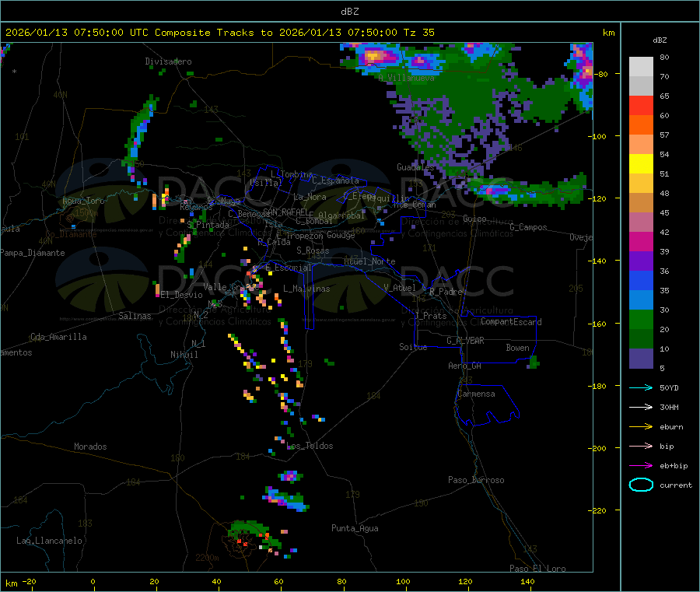Click the eb+bip magenta arrow legend icon
This screenshot has height=592, width=700.
pos(641,466)
